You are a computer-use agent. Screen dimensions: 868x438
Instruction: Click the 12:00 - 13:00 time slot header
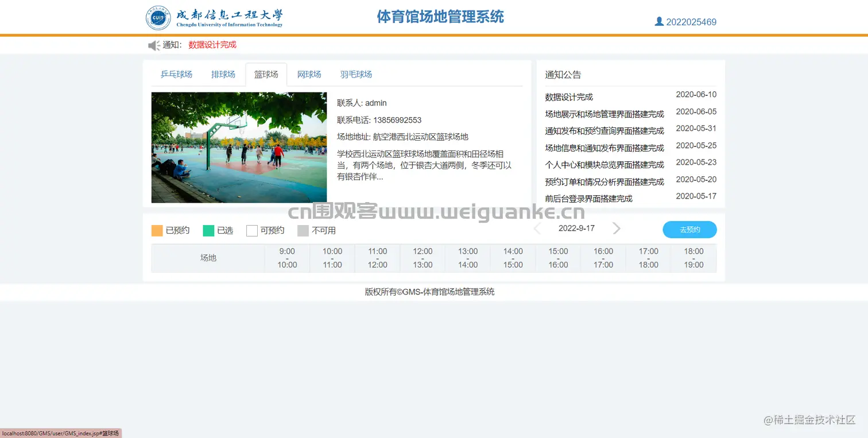tap(423, 258)
